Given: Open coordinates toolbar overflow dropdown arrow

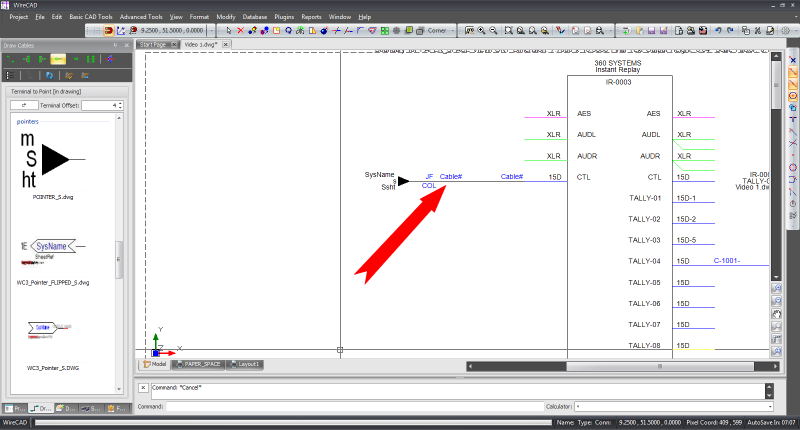Looking at the screenshot, I should [x=212, y=31].
